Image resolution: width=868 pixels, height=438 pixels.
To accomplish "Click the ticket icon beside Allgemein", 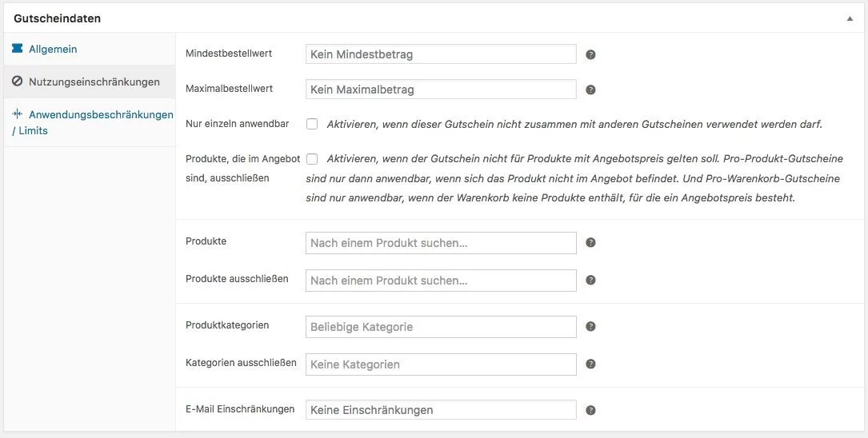I will tap(18, 49).
